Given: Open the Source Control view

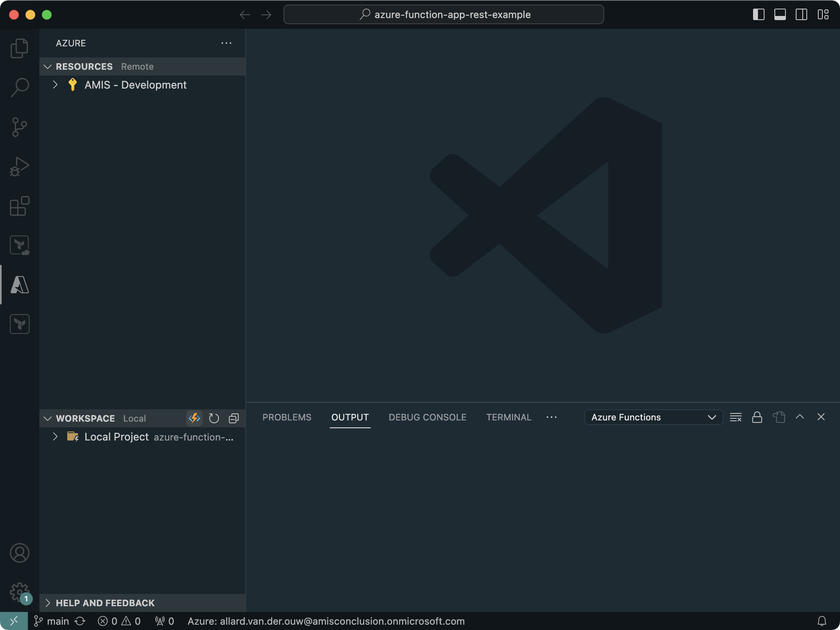Looking at the screenshot, I should [19, 127].
